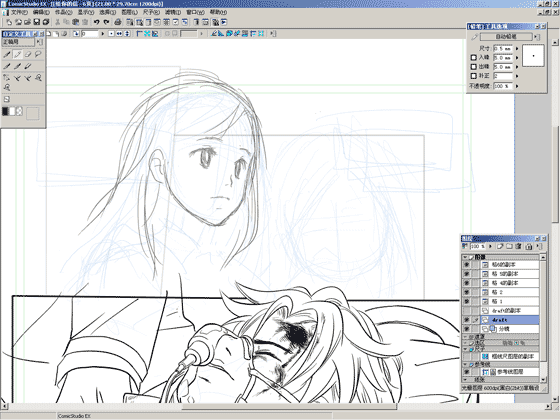Viewport: 560px width, 420px height.
Task: Open the 不透明度 opacity arrow in tool options
Action: pos(517,86)
